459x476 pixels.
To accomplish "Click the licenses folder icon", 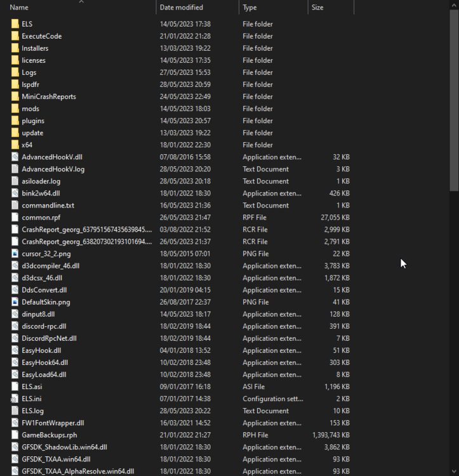I will (15, 60).
